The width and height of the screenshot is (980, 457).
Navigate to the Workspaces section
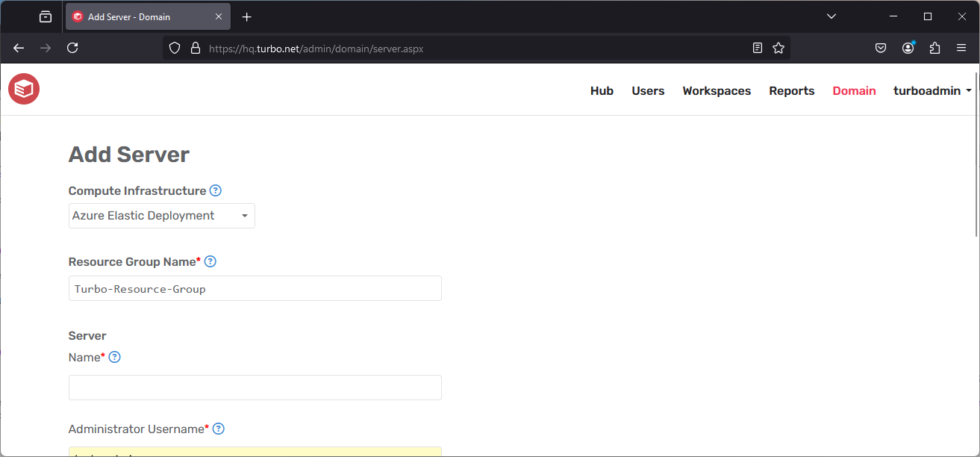[x=716, y=90]
